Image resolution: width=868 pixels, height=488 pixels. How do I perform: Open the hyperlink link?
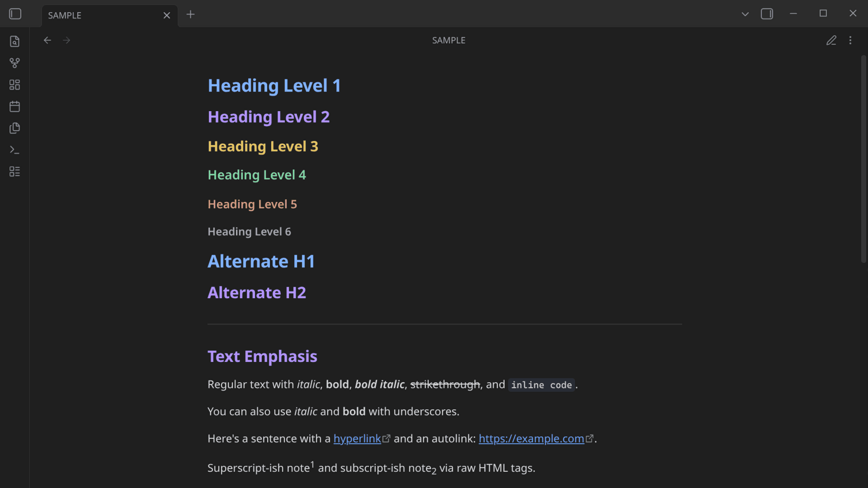pyautogui.click(x=357, y=439)
